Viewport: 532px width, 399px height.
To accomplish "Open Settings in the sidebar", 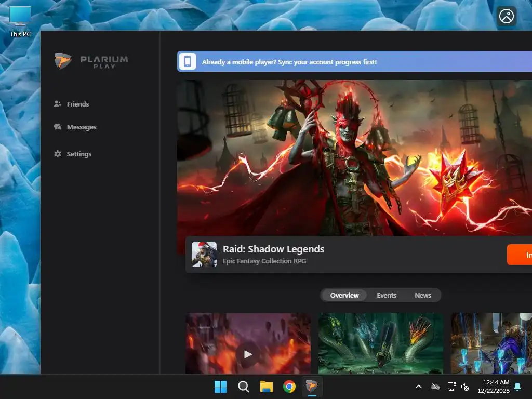I will click(x=73, y=154).
